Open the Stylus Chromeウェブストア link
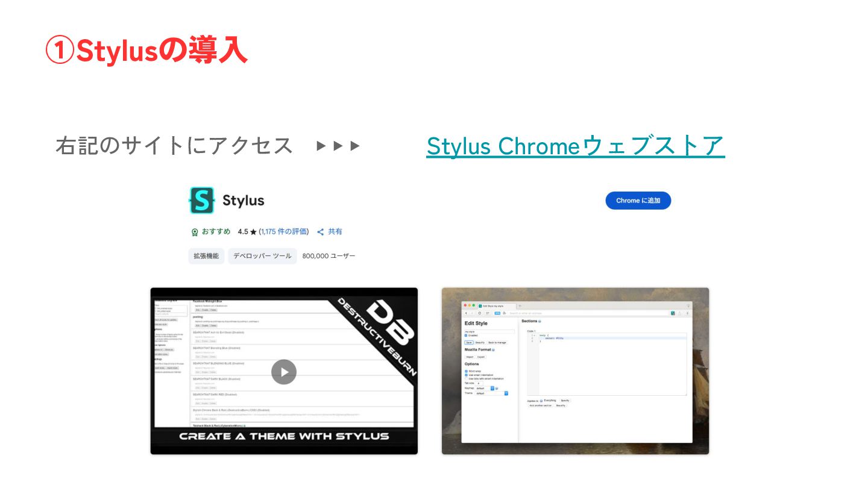Viewport: 868px width, 488px height. [575, 146]
